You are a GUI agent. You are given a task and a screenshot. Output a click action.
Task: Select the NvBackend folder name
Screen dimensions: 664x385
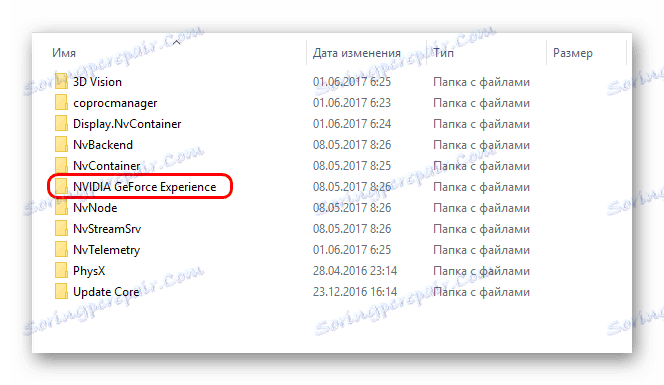click(103, 145)
